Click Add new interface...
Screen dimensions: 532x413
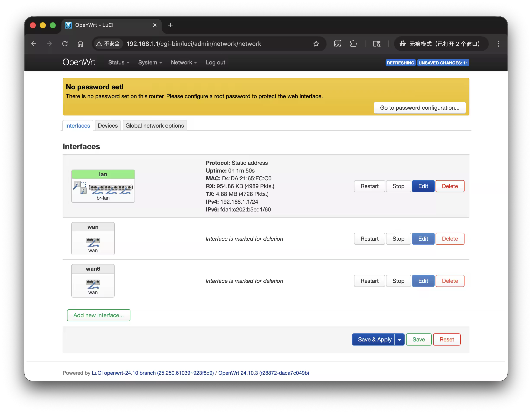click(99, 315)
